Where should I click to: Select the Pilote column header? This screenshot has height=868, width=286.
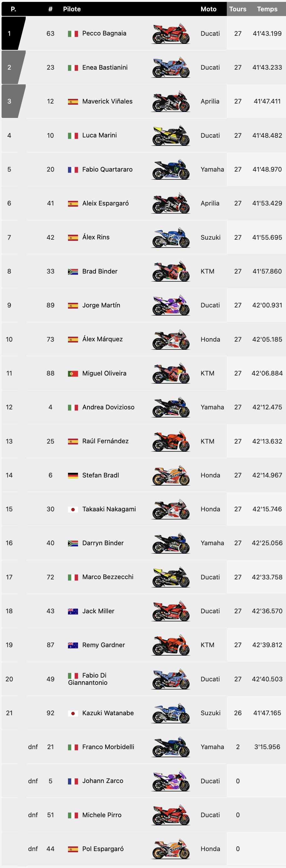[x=72, y=9]
